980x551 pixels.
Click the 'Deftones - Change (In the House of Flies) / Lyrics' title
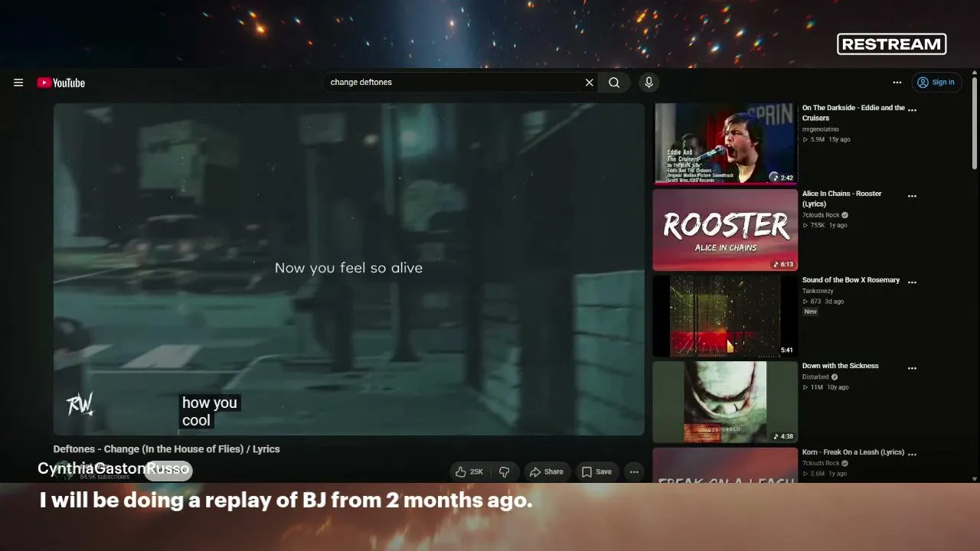166,449
